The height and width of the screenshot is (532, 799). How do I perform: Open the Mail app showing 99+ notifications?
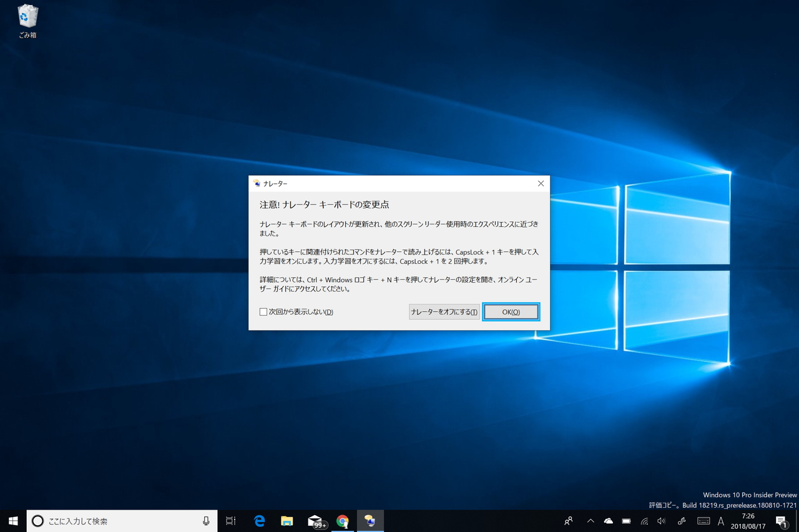(x=315, y=521)
